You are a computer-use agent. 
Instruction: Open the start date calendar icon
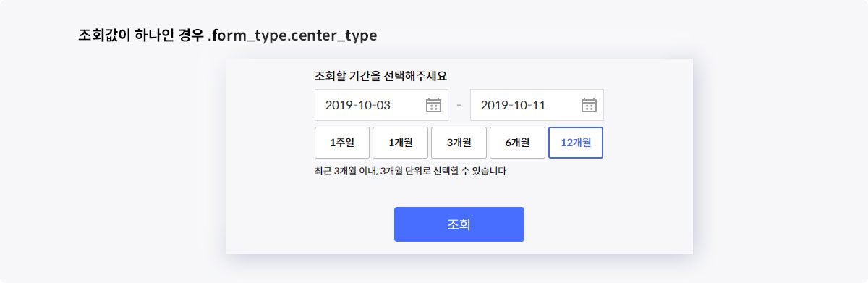point(433,106)
